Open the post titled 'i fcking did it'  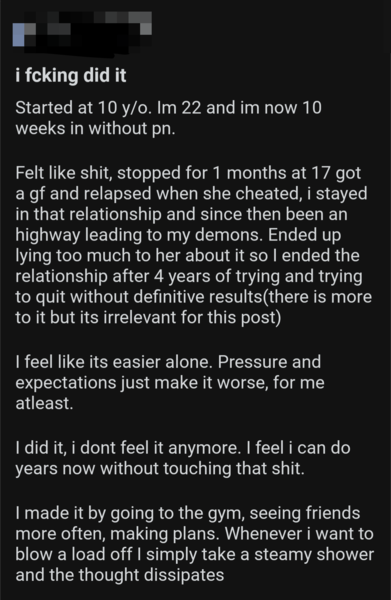click(x=71, y=75)
